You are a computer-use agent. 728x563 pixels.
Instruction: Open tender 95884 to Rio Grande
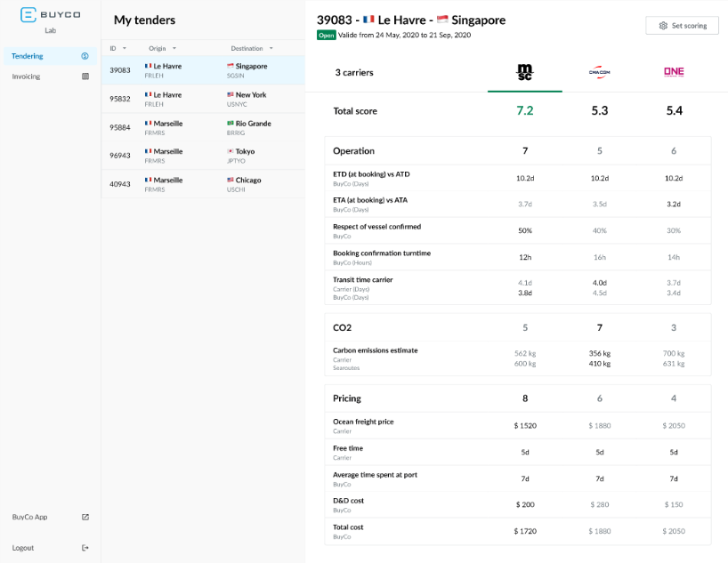(202, 127)
